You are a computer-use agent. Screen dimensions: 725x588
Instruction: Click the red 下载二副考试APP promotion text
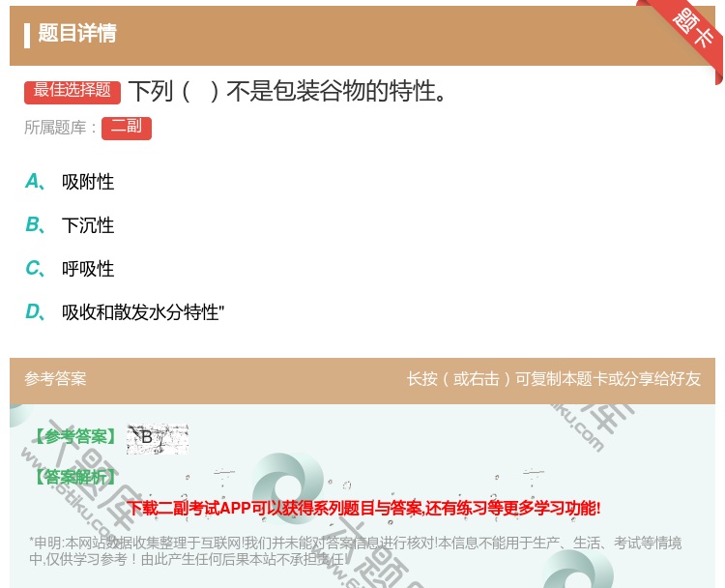pos(363,508)
